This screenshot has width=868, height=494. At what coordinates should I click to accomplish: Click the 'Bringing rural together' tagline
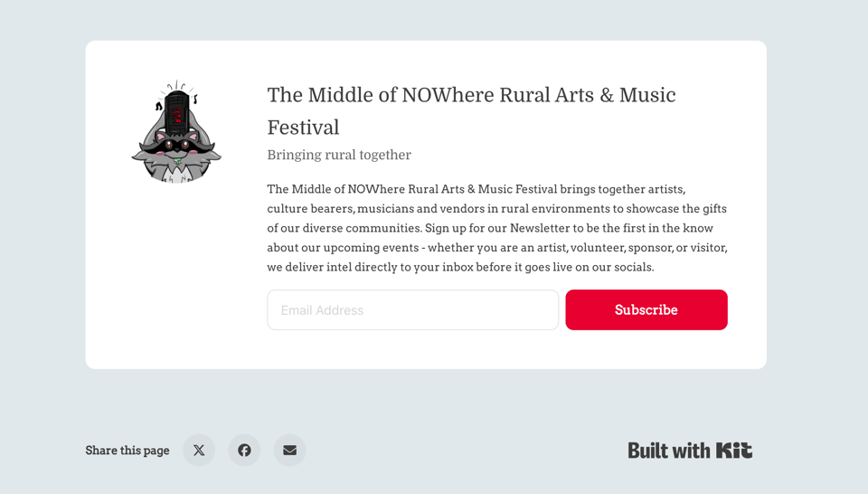point(339,155)
